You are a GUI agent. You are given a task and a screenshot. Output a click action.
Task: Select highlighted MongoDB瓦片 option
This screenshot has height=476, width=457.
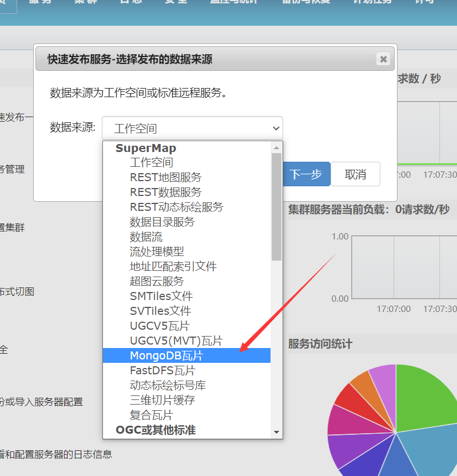pos(186,356)
